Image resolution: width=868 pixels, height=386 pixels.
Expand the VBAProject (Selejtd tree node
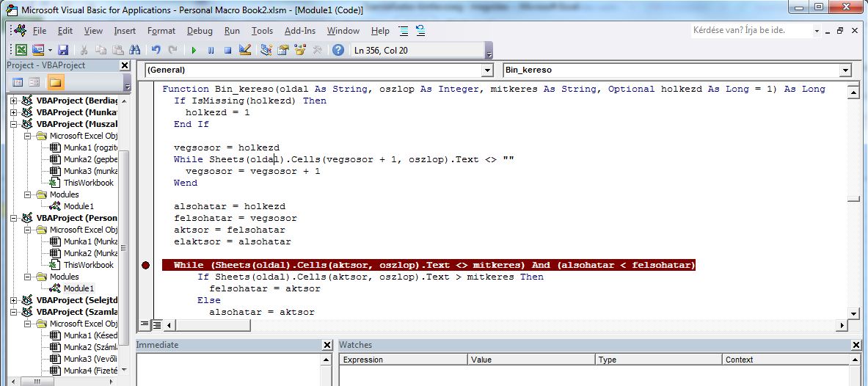[x=15, y=300]
